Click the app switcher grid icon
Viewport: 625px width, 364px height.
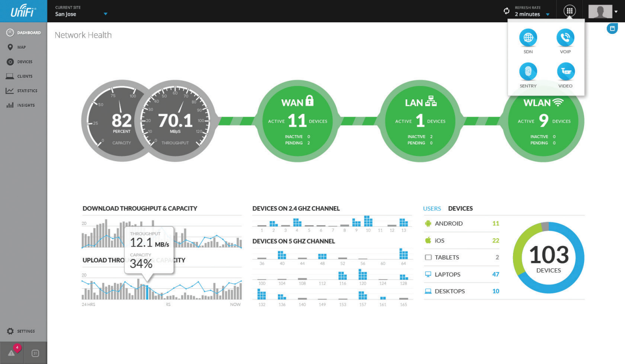tap(570, 11)
